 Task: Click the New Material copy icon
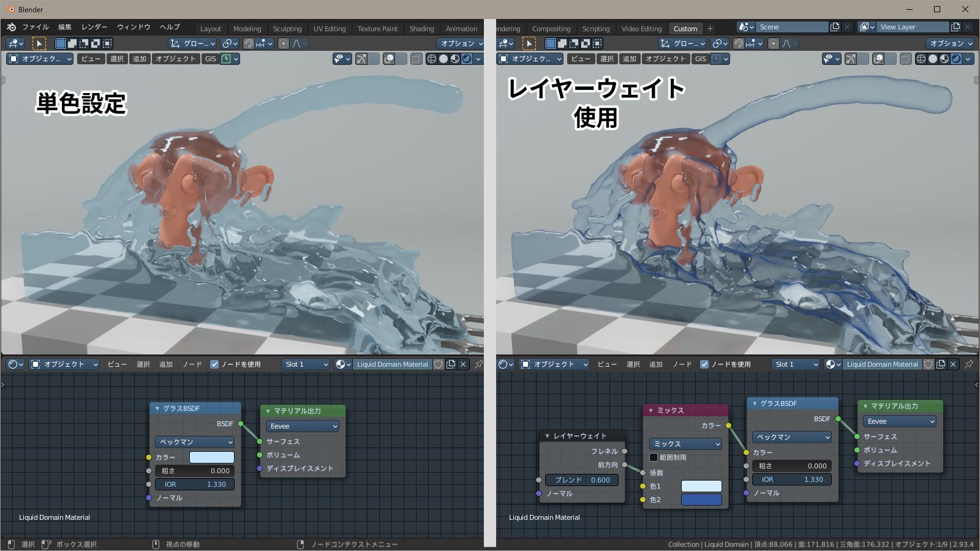coord(451,364)
